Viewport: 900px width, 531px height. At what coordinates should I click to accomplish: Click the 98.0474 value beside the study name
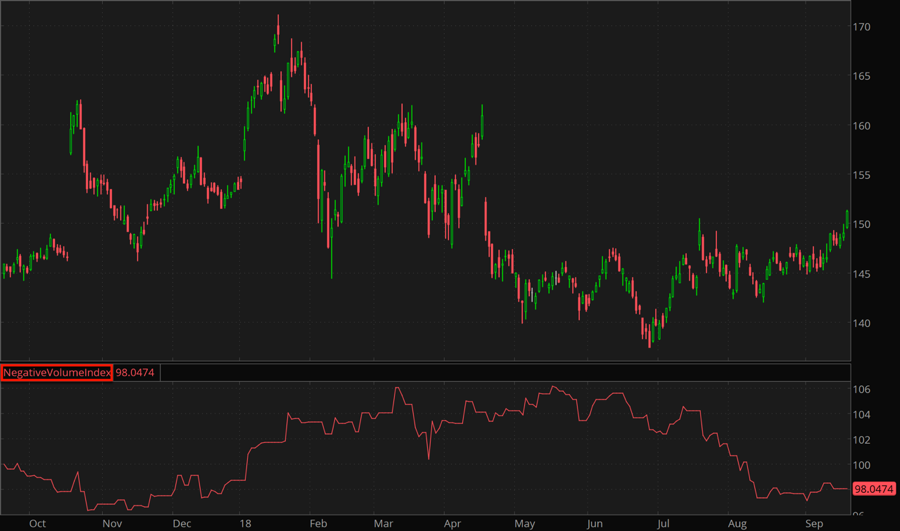[134, 373]
